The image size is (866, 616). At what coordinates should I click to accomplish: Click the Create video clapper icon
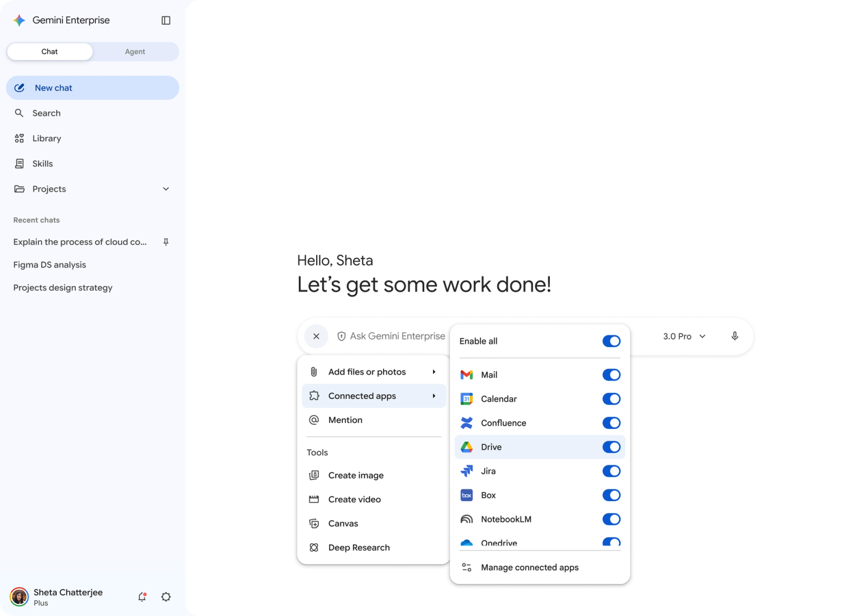tap(314, 499)
